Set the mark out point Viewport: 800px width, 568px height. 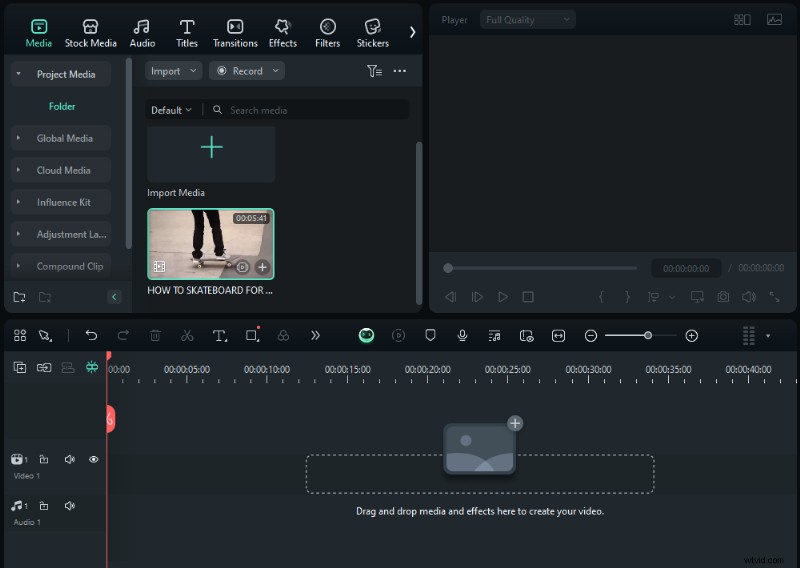[627, 297]
